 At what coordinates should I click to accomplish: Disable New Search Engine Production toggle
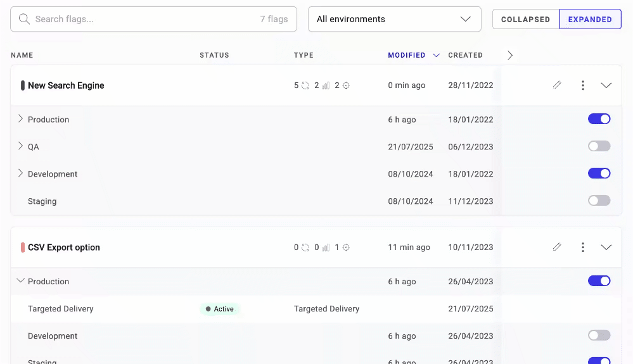599,119
